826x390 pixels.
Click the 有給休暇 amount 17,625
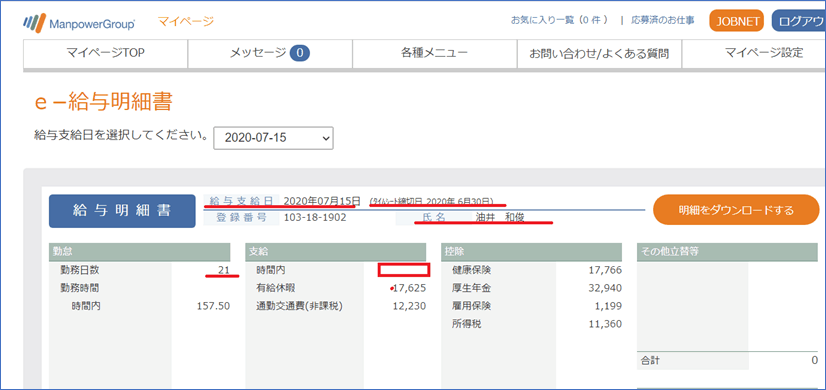tap(409, 288)
